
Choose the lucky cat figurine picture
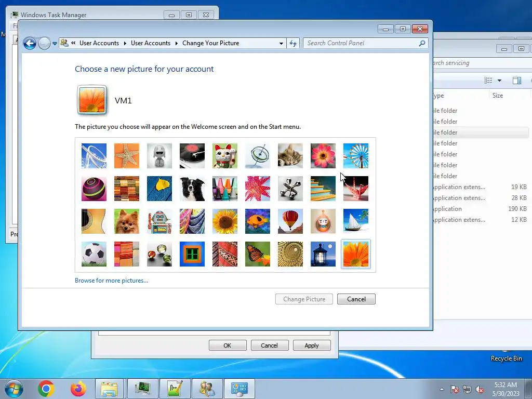(225, 156)
